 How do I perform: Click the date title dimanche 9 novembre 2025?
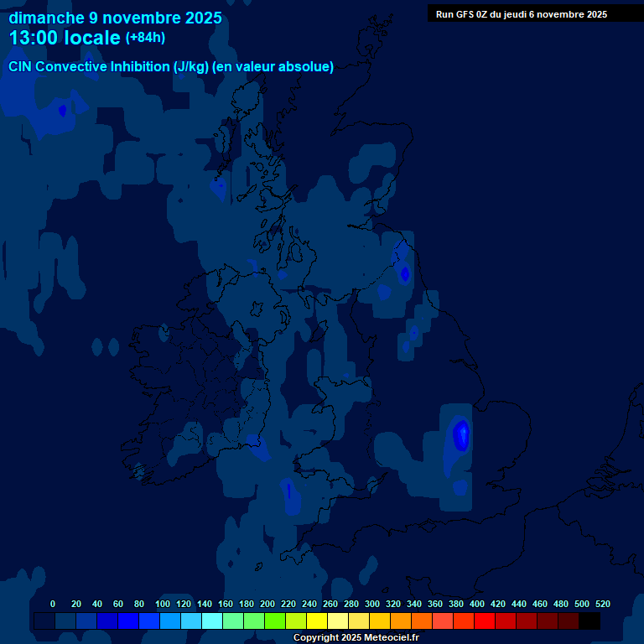click(x=115, y=18)
